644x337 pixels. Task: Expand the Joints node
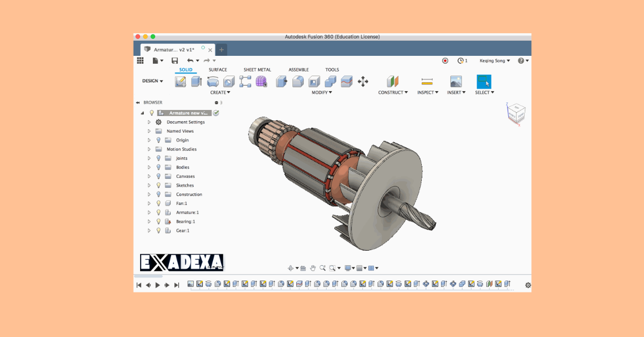tap(149, 158)
